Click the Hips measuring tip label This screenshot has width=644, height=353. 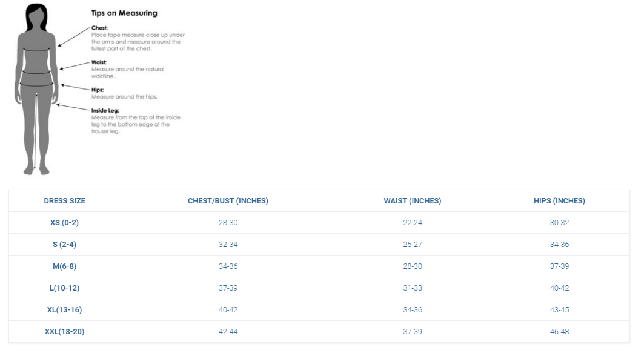tap(98, 90)
